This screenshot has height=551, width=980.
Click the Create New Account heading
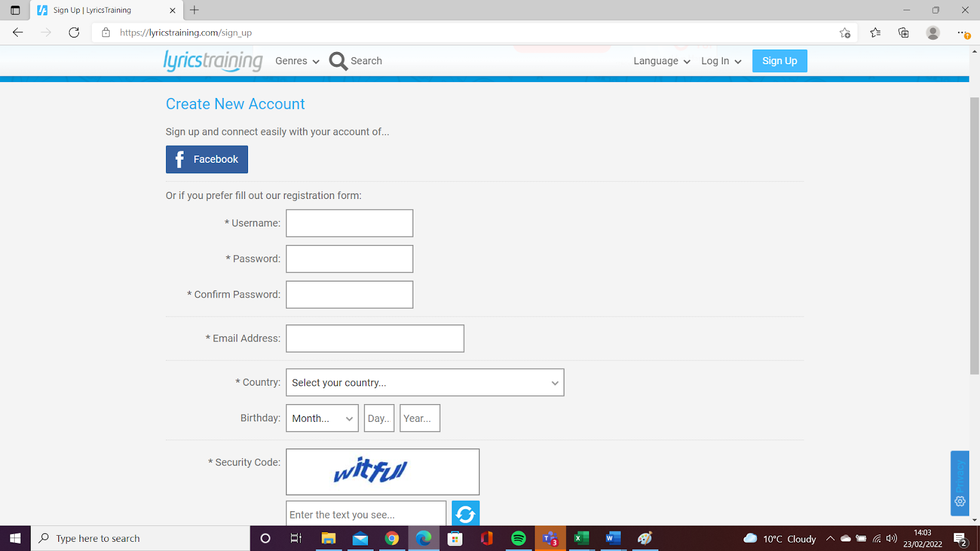coord(235,104)
